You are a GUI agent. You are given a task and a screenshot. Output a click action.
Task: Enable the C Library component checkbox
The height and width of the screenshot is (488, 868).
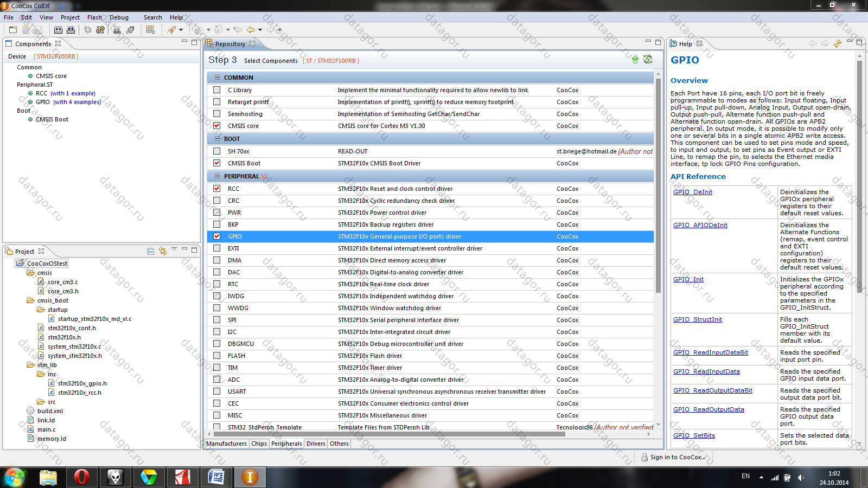point(217,90)
